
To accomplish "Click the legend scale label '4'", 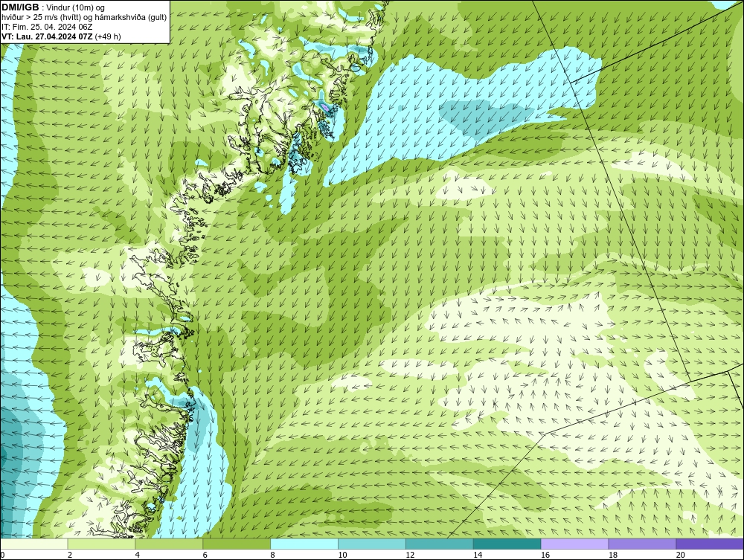I will 138,555.
